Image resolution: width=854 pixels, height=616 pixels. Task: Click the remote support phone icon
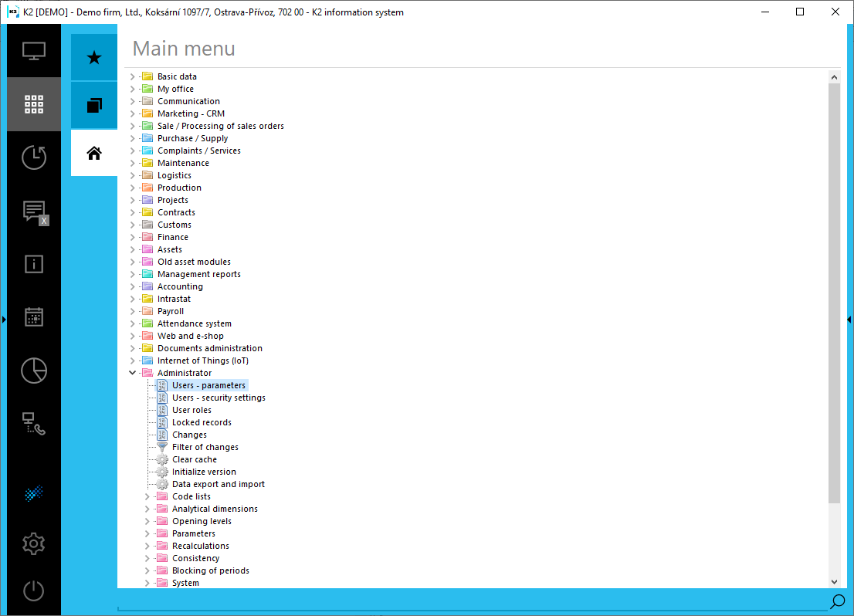tap(34, 424)
